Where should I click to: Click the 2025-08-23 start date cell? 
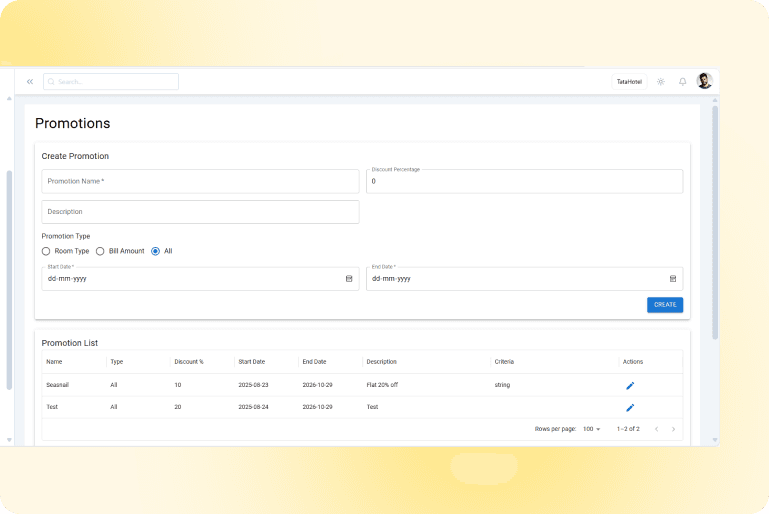tap(254, 385)
